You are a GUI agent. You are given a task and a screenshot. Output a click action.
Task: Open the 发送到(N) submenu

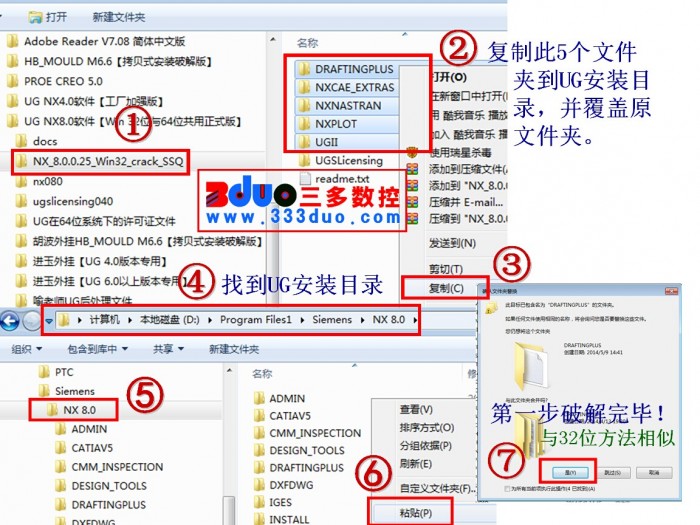pos(452,243)
